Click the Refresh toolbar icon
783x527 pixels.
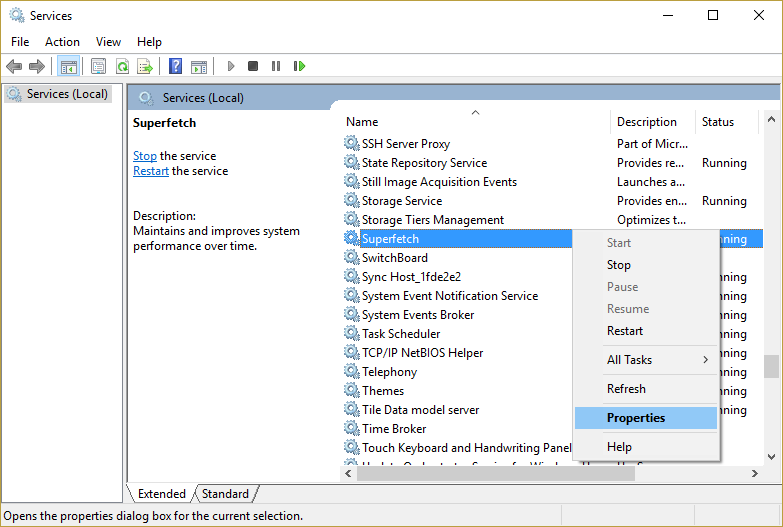(122, 66)
